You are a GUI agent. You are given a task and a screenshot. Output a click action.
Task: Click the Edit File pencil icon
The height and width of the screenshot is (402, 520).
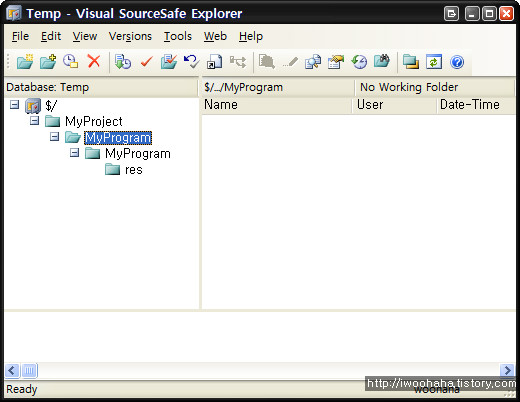[x=290, y=62]
